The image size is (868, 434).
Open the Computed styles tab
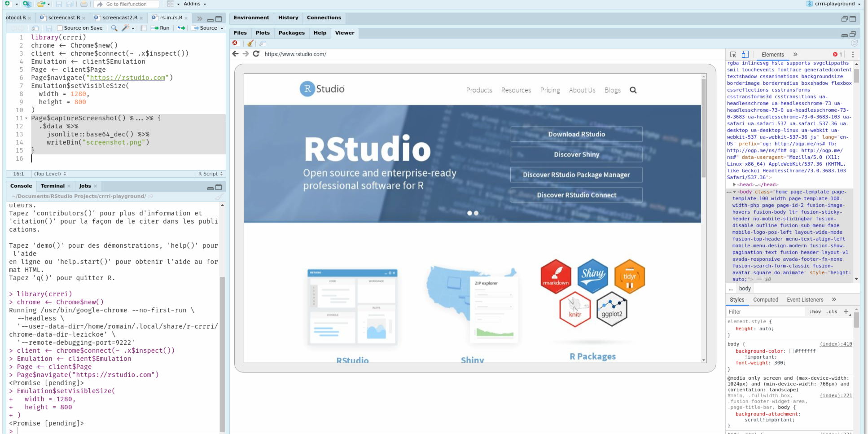(766, 300)
